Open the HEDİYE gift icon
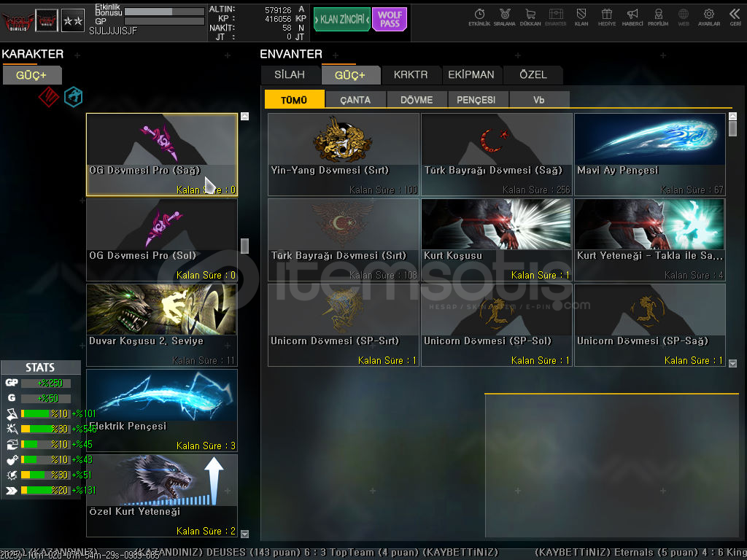Screen dimensions: 747x560 pyautogui.click(x=607, y=17)
